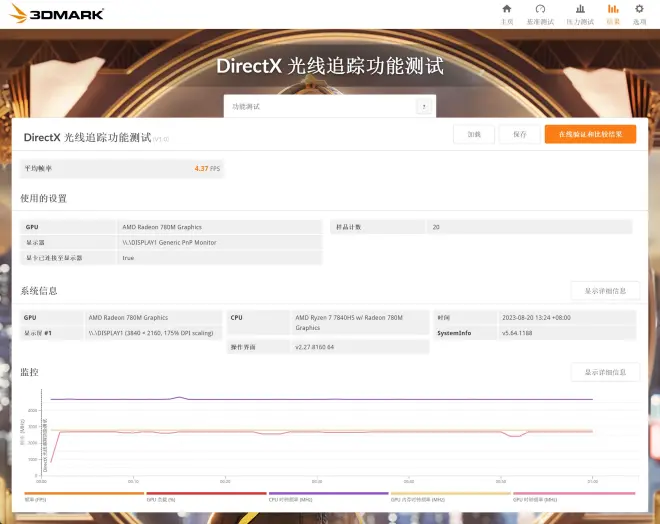Click the 功能测试 label bar
The width and height of the screenshot is (660, 524).
point(319,106)
